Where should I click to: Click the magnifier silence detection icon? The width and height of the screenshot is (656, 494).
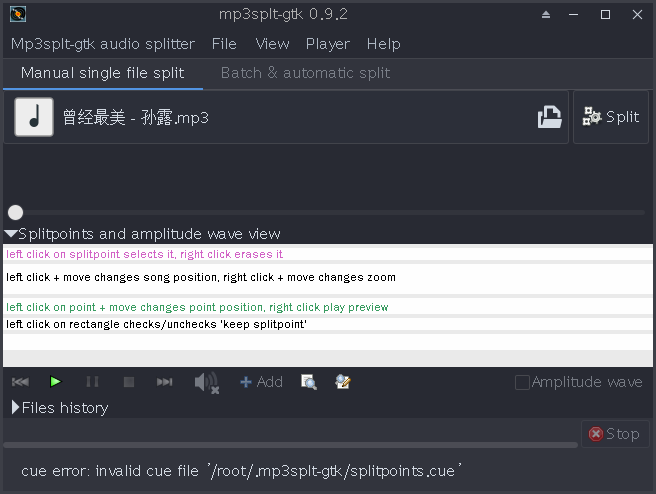[309, 381]
